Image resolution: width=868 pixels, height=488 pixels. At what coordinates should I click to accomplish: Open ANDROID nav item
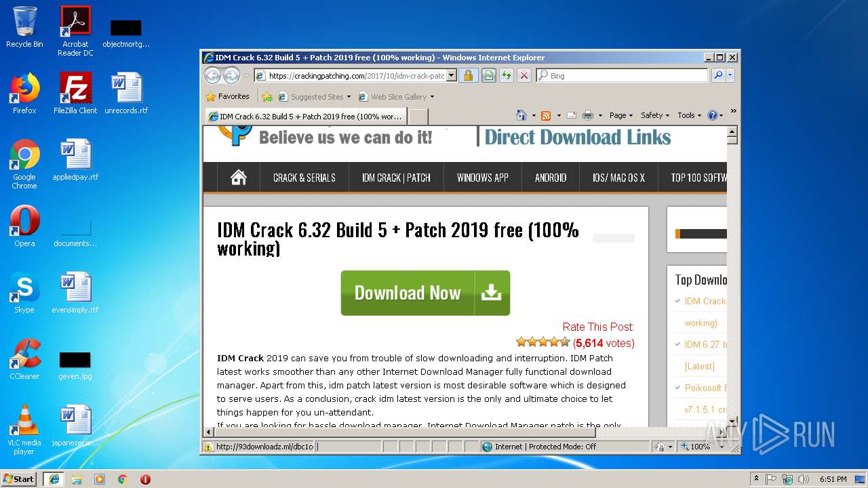pyautogui.click(x=551, y=178)
